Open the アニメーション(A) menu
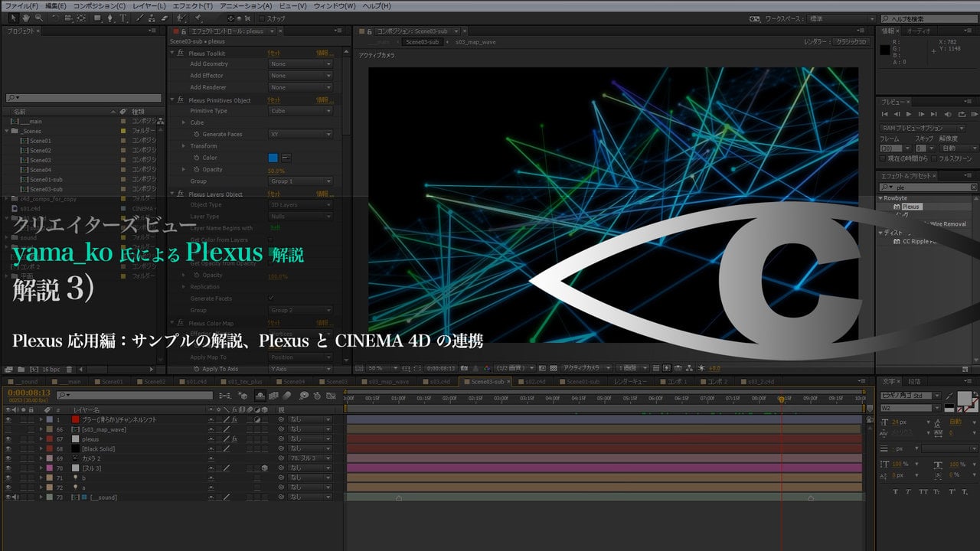This screenshot has height=551, width=980. 245,5
